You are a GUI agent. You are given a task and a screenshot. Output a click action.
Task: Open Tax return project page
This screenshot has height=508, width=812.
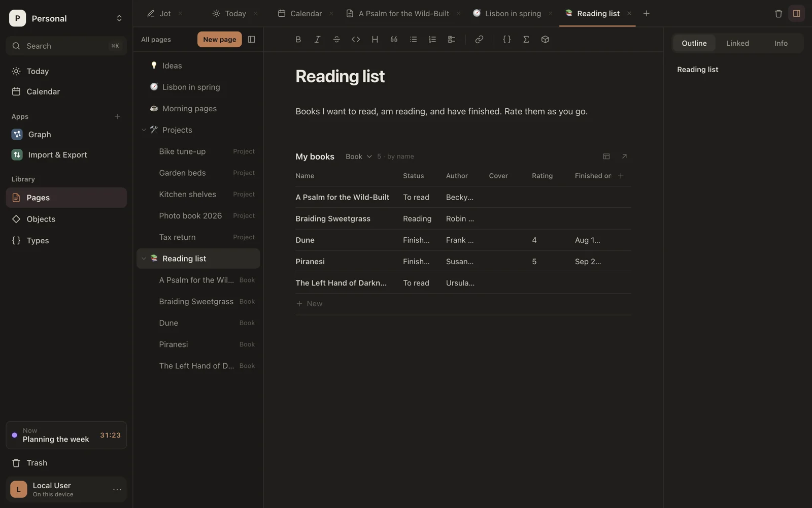pyautogui.click(x=198, y=237)
